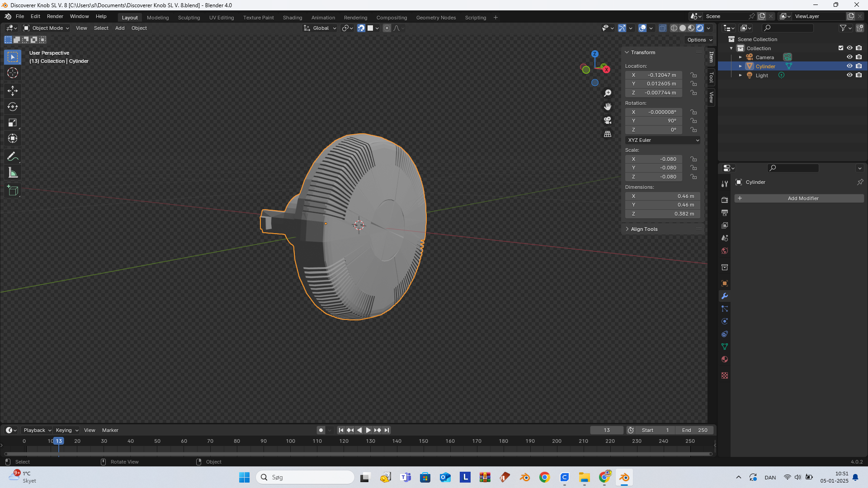
Task: Select the Measure ruler tool
Action: (13, 173)
